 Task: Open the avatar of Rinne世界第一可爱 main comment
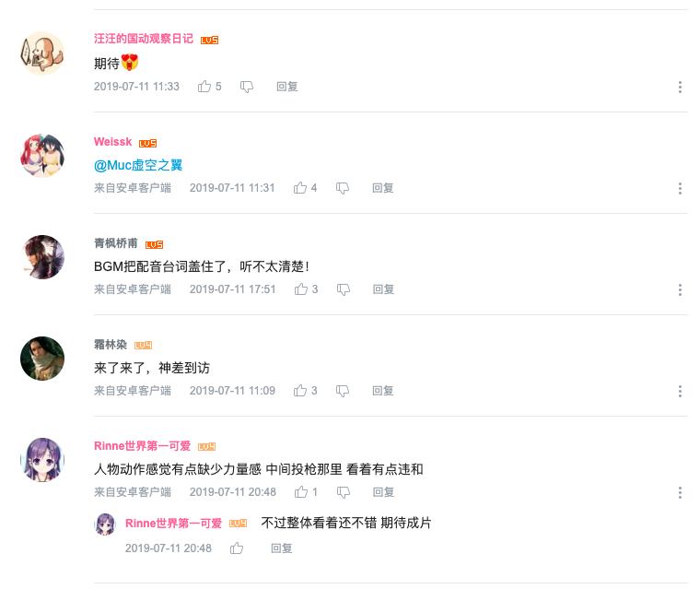(42, 460)
